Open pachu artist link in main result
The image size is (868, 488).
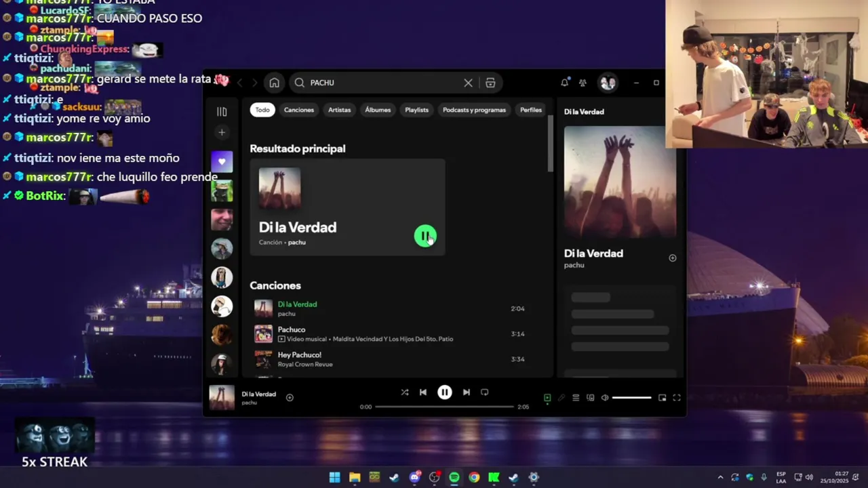click(297, 243)
